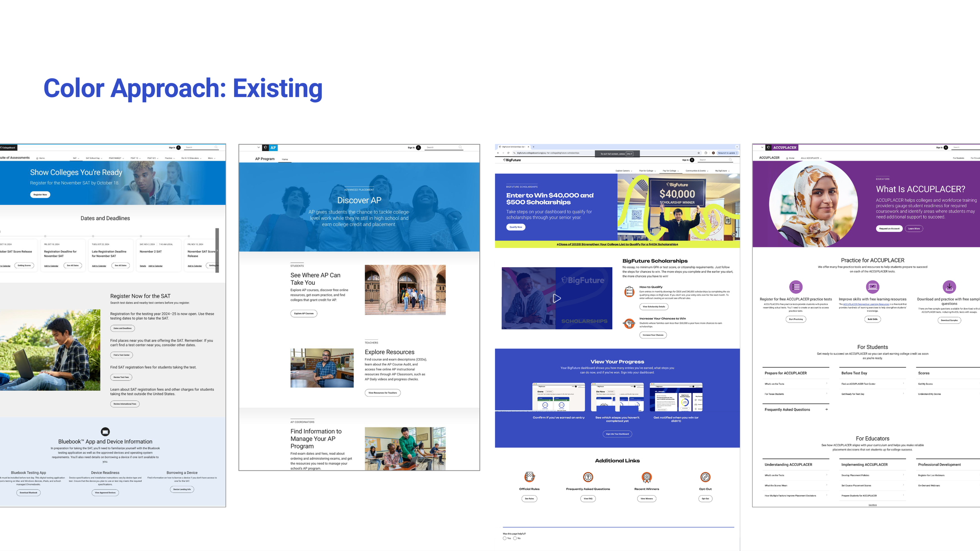980x551 pixels.
Task: Open the Communities & Events menu
Action: pos(696,170)
